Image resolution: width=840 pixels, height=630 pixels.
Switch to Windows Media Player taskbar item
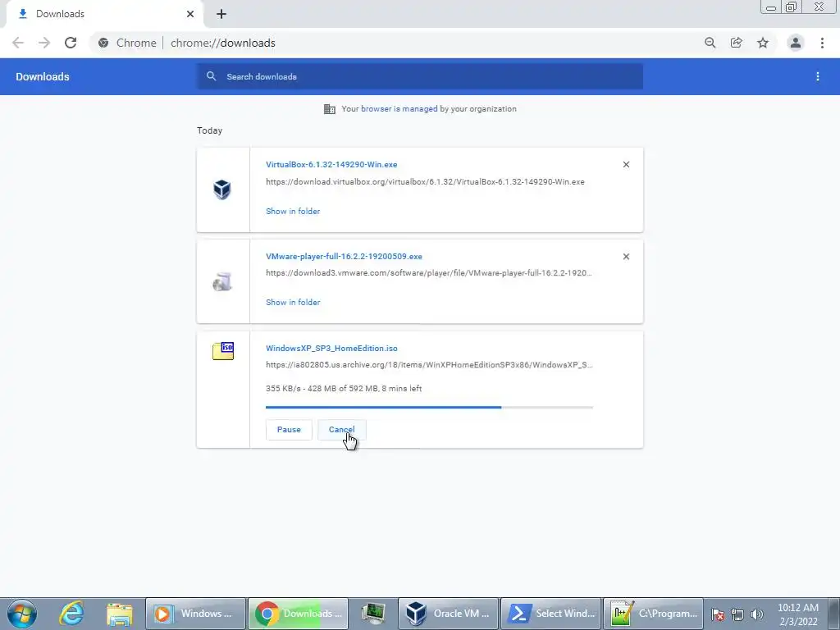coord(195,614)
